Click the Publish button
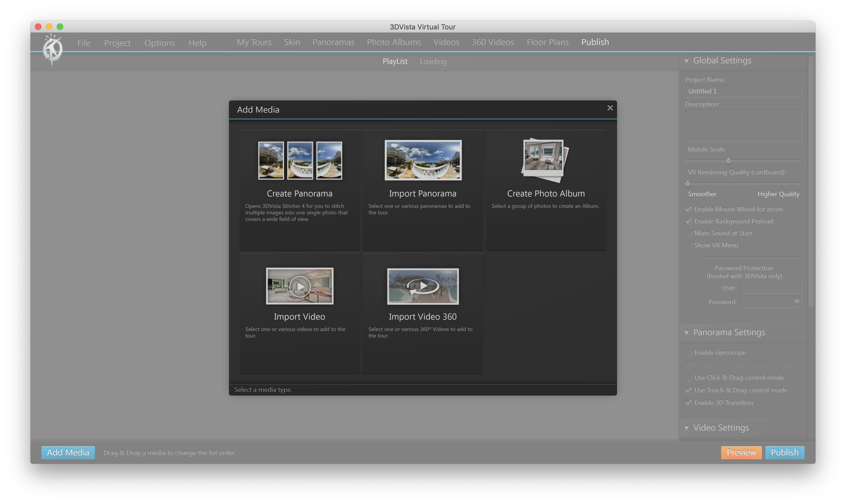The height and width of the screenshot is (504, 846). (x=785, y=453)
